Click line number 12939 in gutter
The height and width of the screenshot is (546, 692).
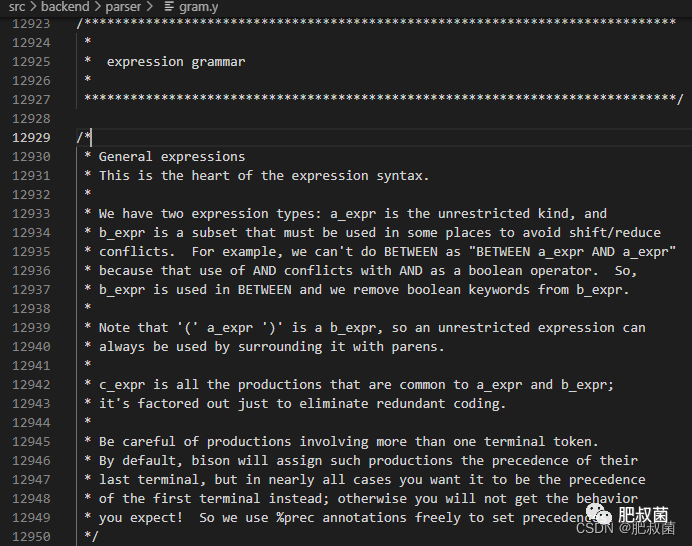(x=31, y=328)
